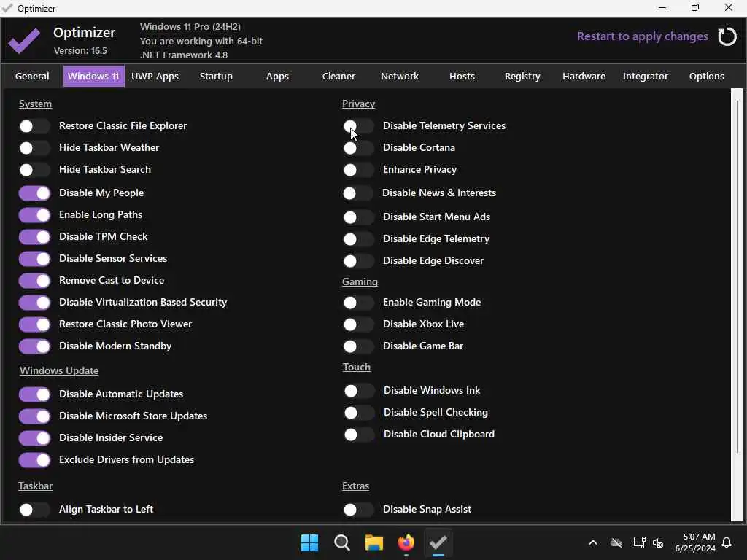This screenshot has height=560, width=747.
Task: Enable Disable Start Menu Ads
Action: tap(358, 217)
